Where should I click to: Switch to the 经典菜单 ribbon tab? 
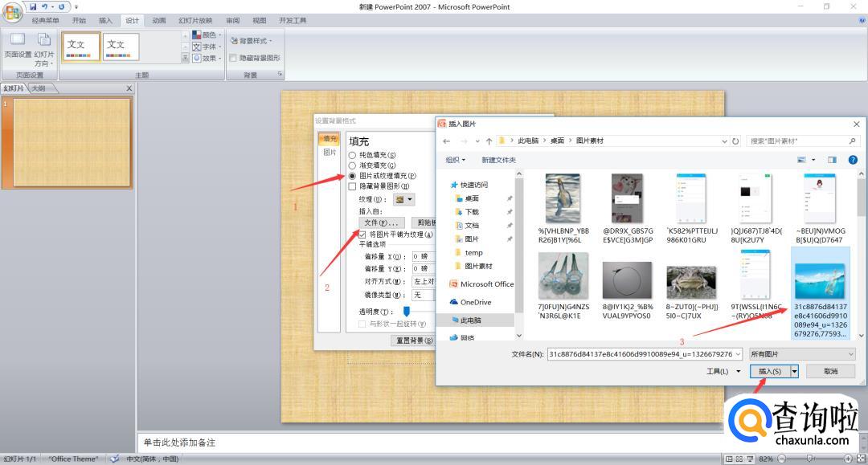[x=45, y=20]
